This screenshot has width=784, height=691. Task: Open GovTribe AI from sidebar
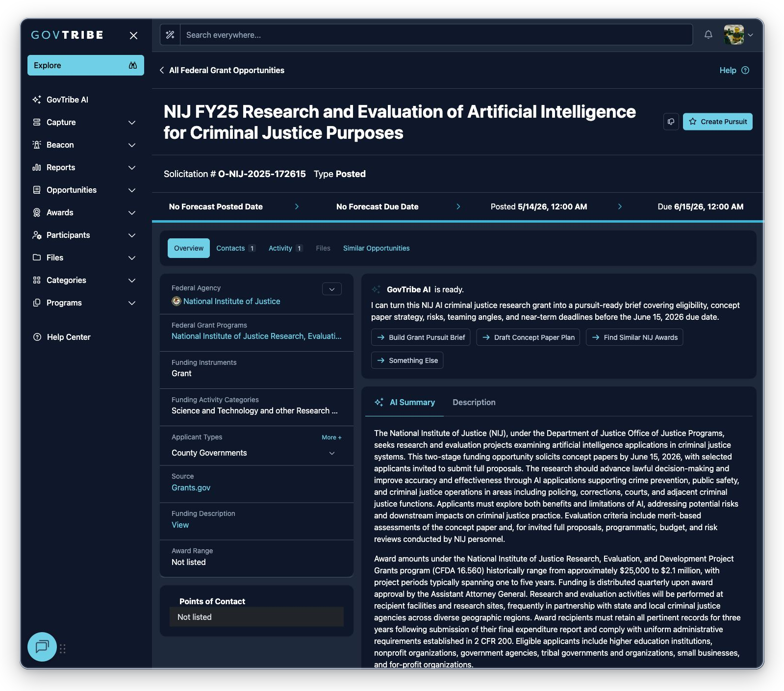click(68, 100)
